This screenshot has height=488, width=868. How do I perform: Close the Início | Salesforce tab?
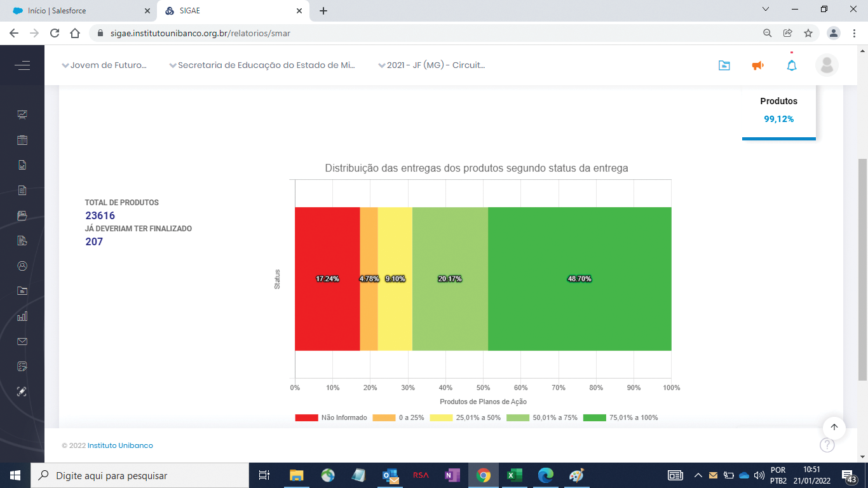coord(147,11)
